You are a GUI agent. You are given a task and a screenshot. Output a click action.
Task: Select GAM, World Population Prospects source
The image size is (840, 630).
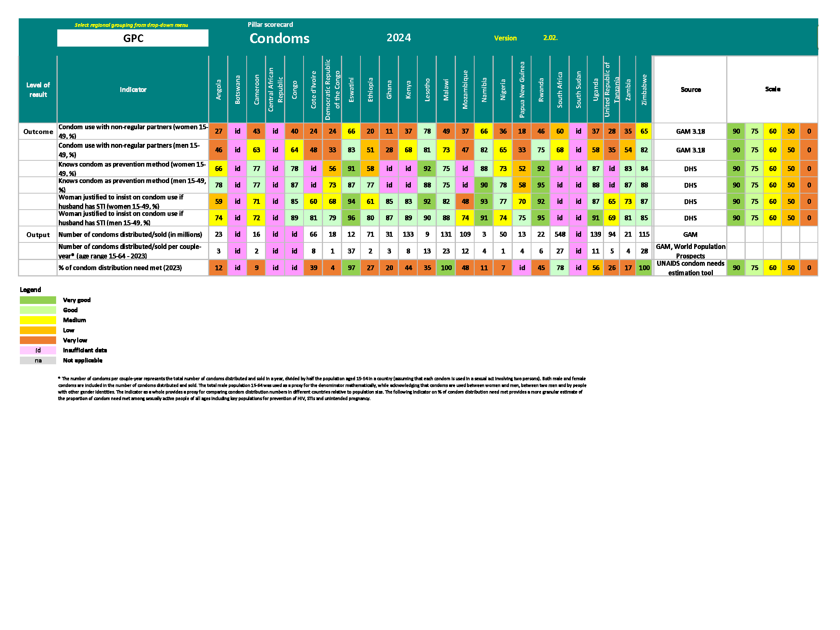click(690, 251)
